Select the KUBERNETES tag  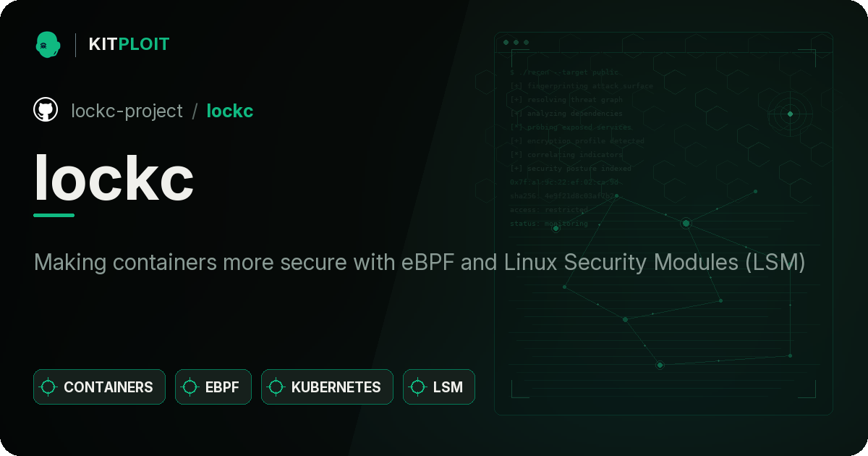click(327, 387)
